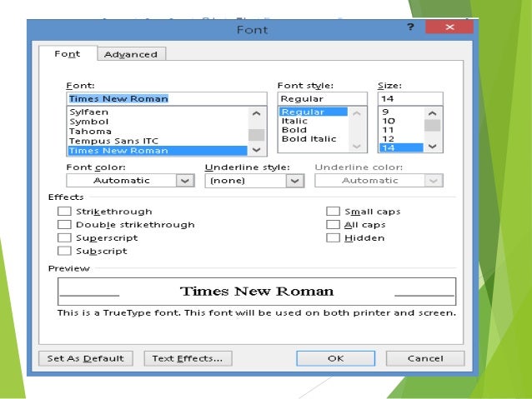Confirm with the OK button
The height and width of the screenshot is (399, 532).
[335, 358]
